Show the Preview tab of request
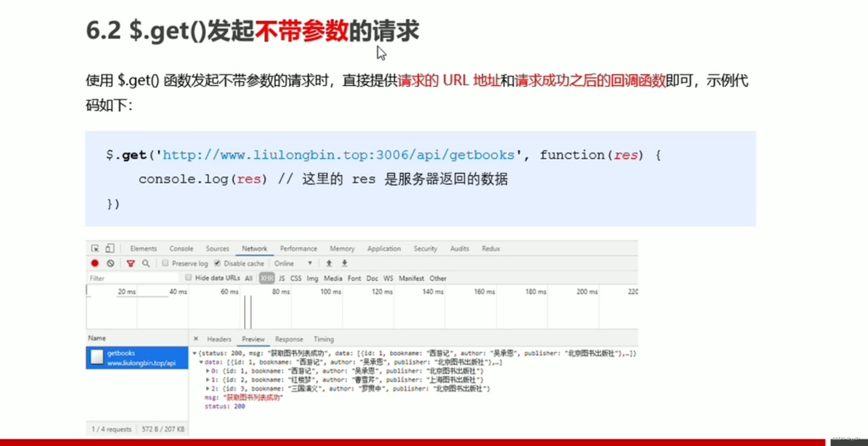 [253, 339]
